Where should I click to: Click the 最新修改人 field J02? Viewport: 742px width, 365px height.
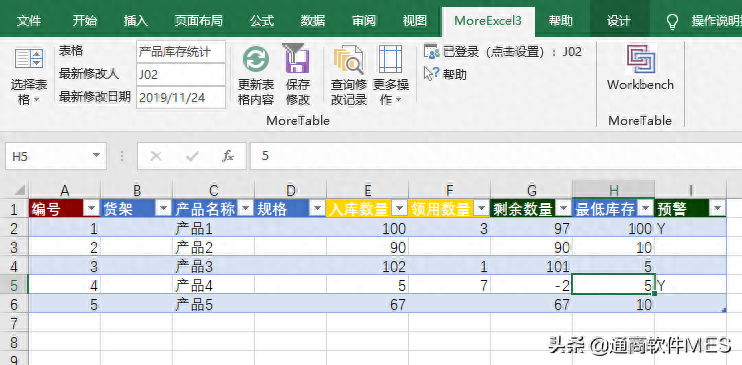181,74
